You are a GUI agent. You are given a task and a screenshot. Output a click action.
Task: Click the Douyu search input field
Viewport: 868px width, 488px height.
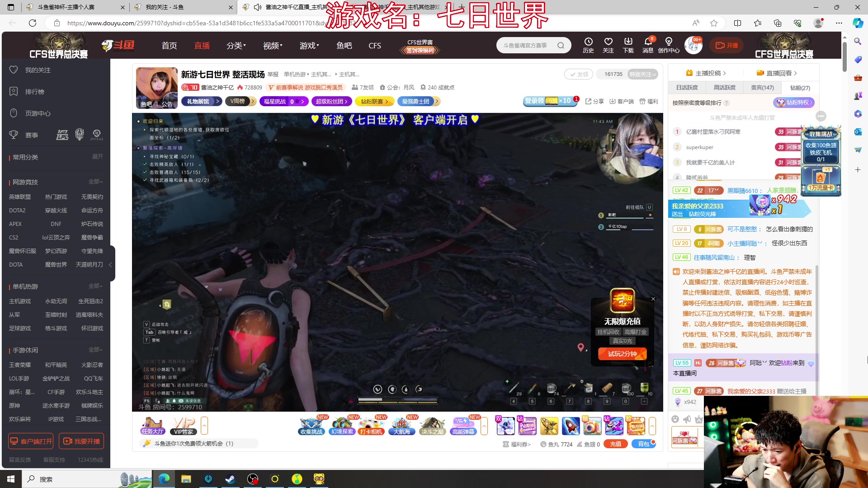(527, 45)
